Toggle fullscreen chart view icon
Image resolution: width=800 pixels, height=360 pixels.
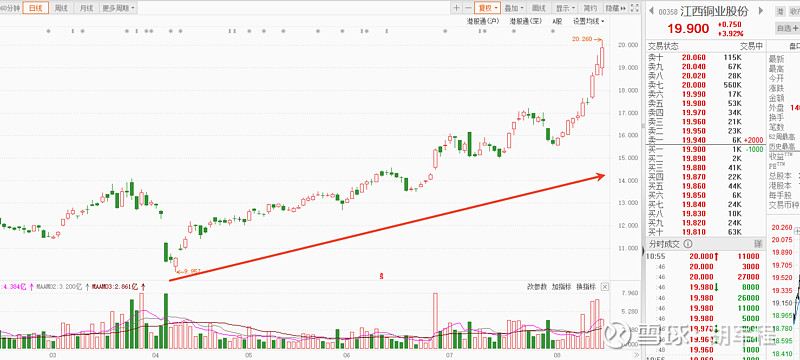(x=634, y=8)
